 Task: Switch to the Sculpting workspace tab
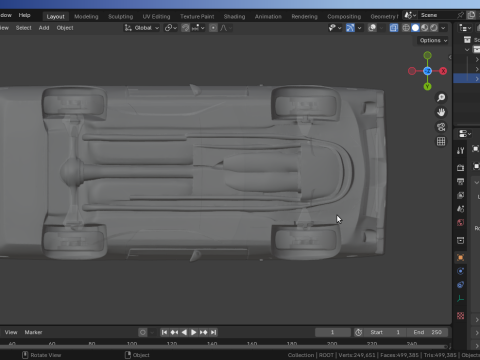(120, 16)
